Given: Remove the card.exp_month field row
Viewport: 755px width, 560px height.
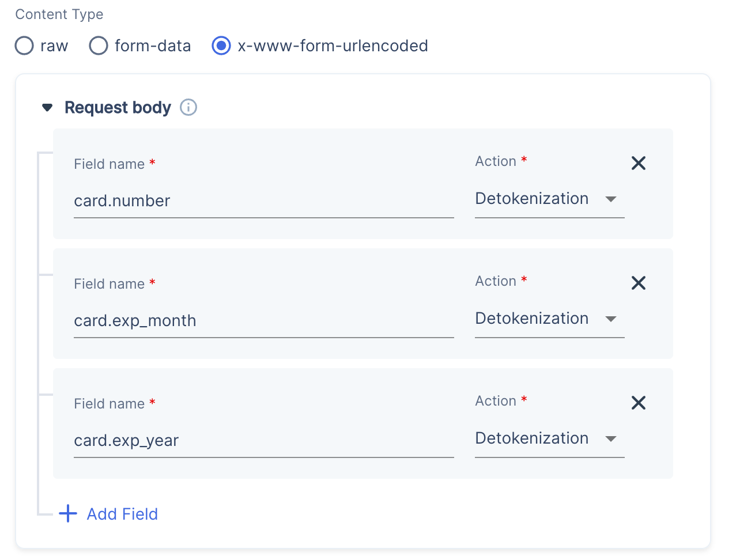Looking at the screenshot, I should (x=639, y=283).
